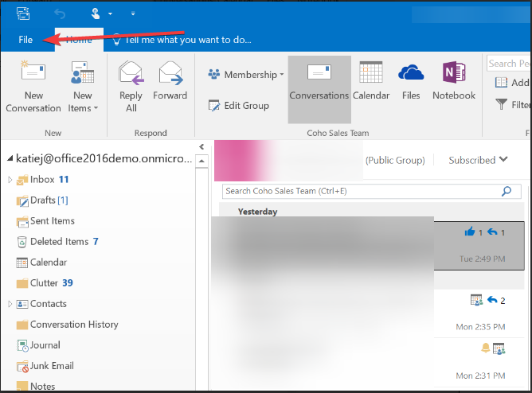Screen dimensions: 532x393
Task: Open the Customize Quick Access Toolbar dropdown
Action: coord(133,14)
